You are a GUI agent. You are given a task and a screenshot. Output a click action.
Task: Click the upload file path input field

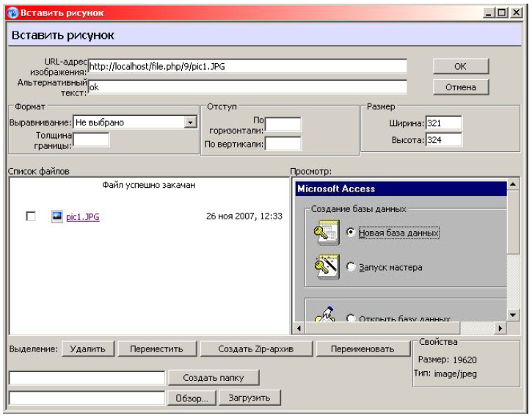click(87, 398)
